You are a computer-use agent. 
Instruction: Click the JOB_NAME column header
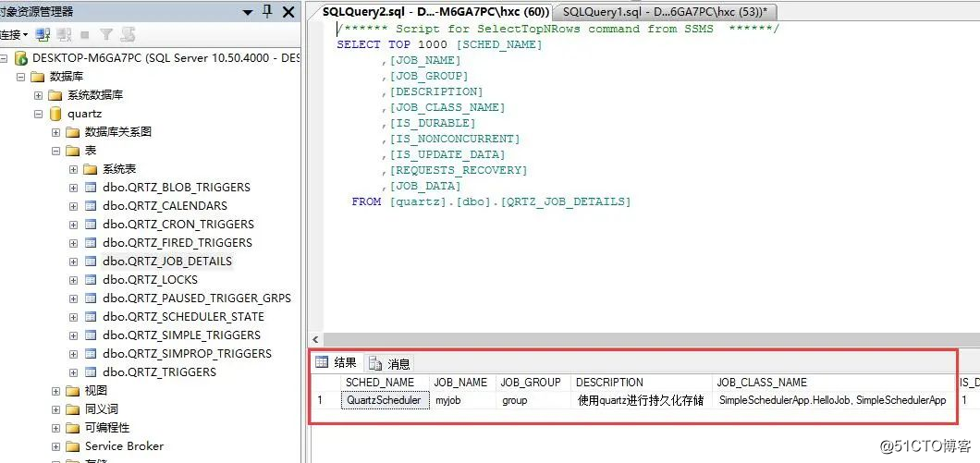(463, 382)
